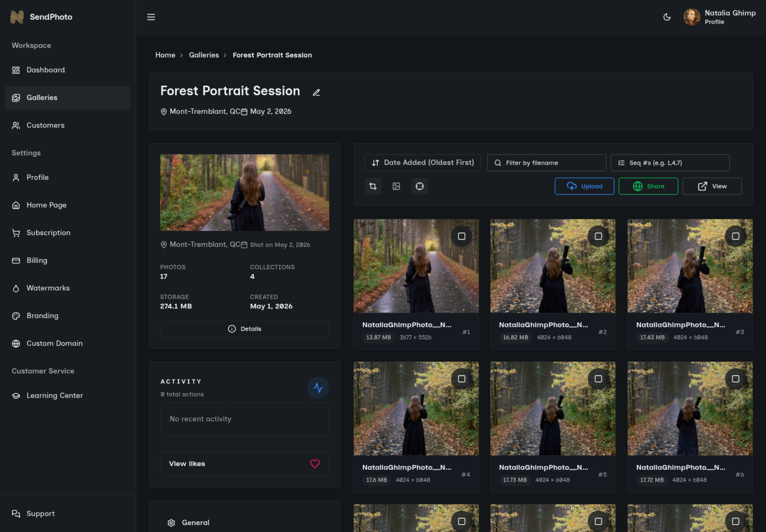Open the activity pulse icon
The width and height of the screenshot is (766, 532).
(x=318, y=388)
